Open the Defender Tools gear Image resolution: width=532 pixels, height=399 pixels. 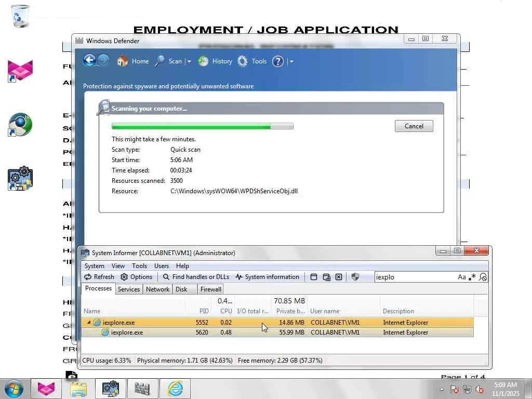coord(252,61)
